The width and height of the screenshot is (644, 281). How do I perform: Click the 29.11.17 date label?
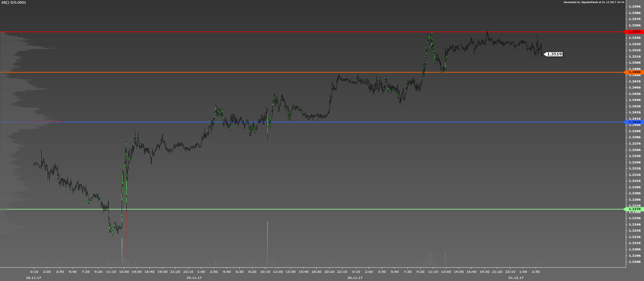pos(194,278)
